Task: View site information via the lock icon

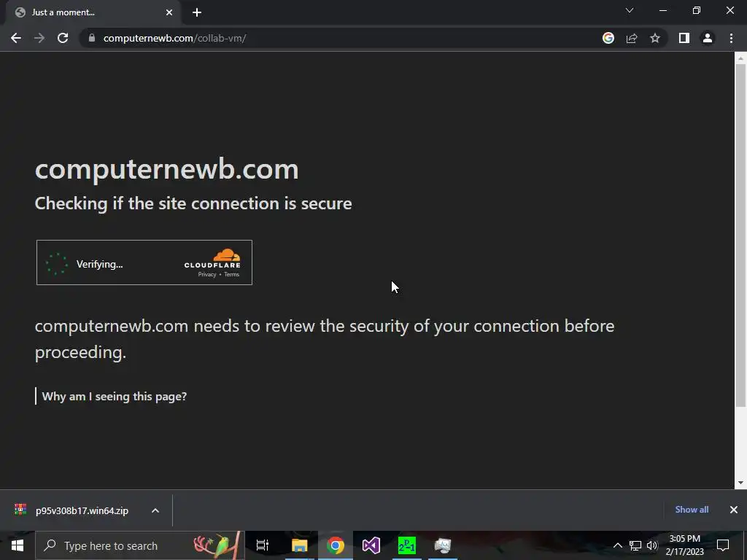Action: pos(92,38)
